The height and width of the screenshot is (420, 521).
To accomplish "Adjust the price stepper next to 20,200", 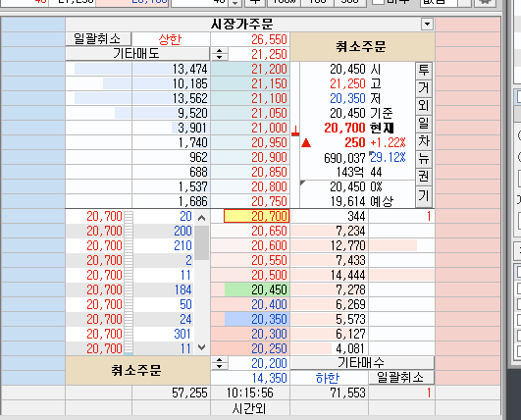I will [x=220, y=363].
